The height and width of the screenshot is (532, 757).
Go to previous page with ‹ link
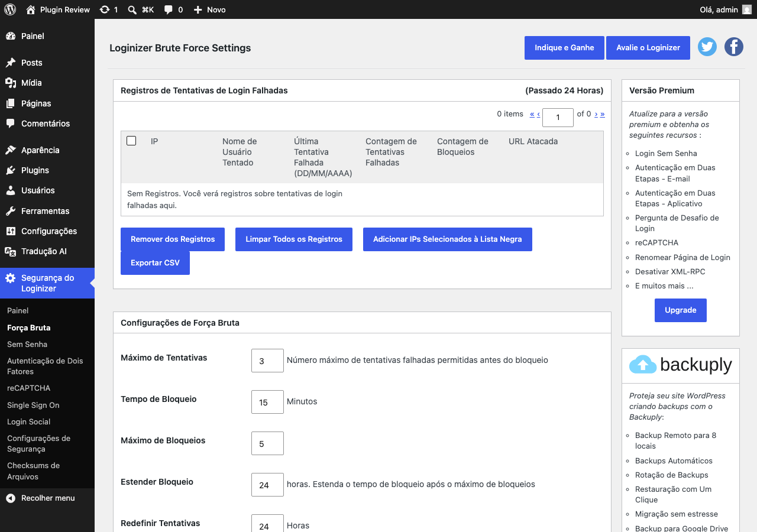(x=538, y=114)
